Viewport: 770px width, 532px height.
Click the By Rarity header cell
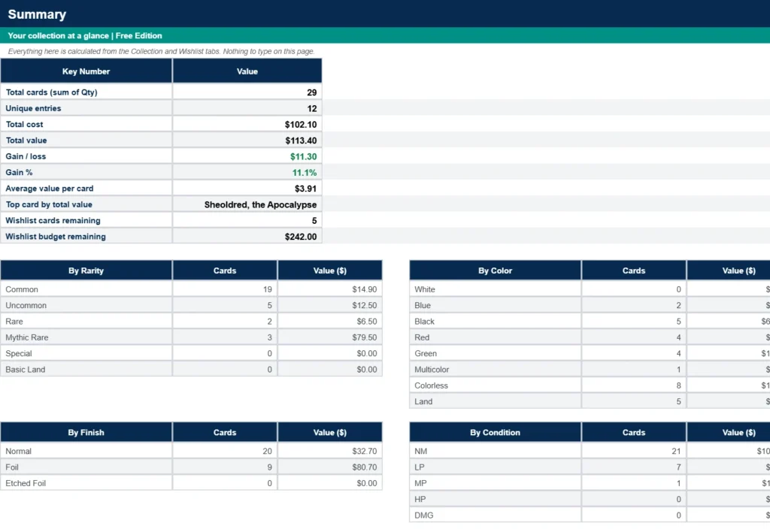(86, 271)
